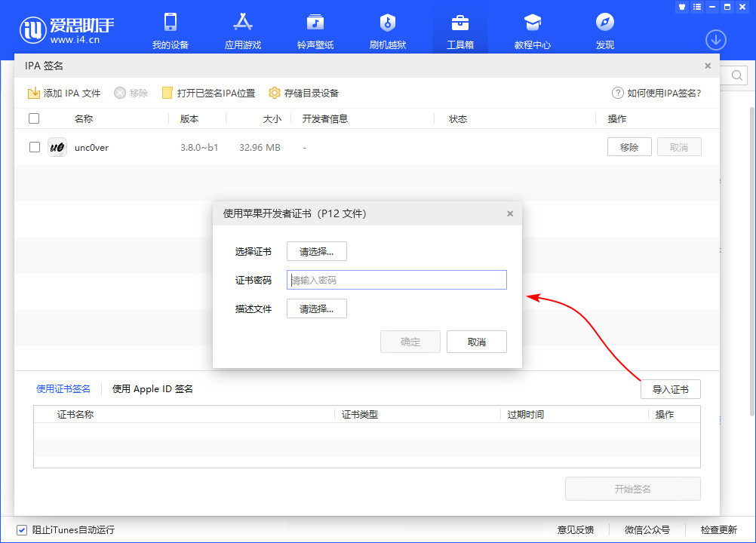Close the P12 certificate dialog
Screen dimensions: 756x543
[x=510, y=213]
